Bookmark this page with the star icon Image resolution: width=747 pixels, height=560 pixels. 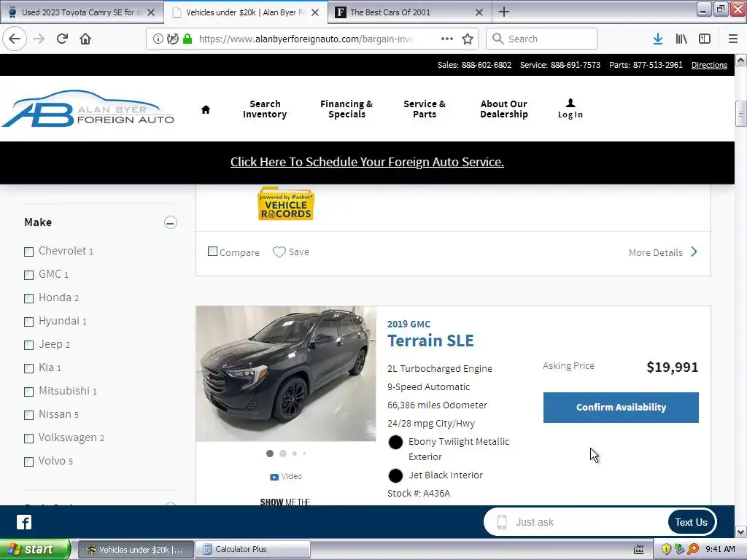(468, 39)
